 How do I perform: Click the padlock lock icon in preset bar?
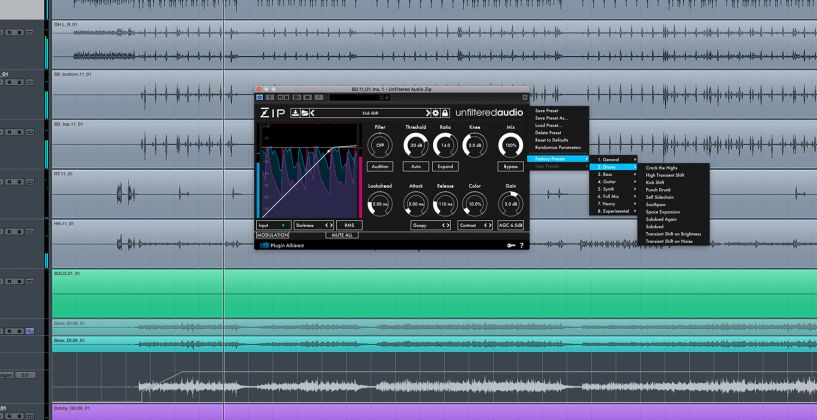click(445, 113)
